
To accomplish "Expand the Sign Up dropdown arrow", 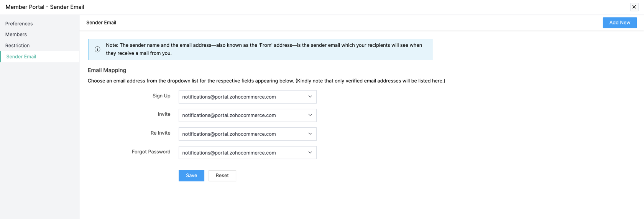I will point(310,97).
